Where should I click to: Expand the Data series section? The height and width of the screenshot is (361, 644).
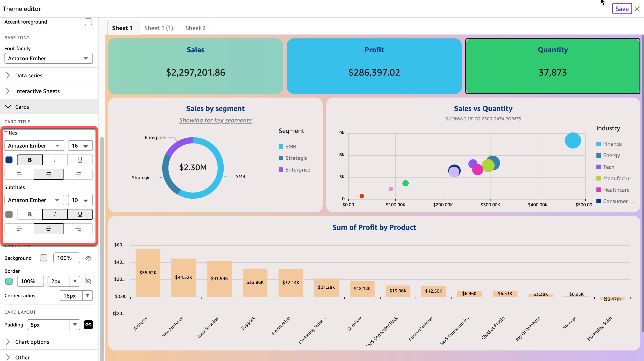click(x=28, y=75)
